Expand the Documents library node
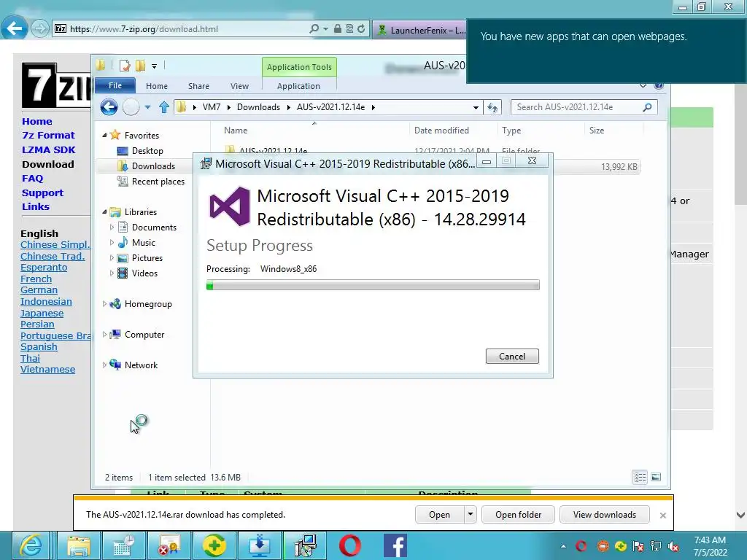This screenshot has width=747, height=560. [x=112, y=227]
